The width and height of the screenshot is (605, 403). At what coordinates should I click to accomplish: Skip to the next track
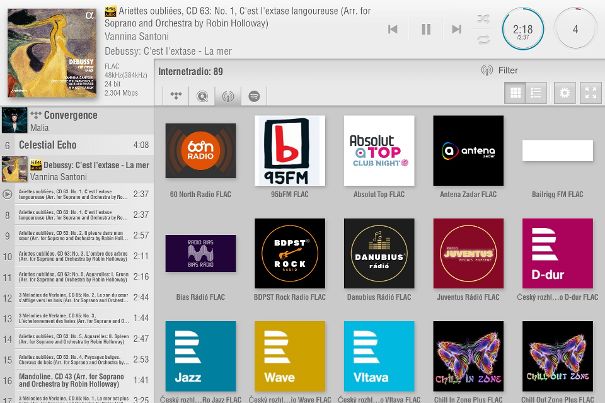click(x=456, y=29)
